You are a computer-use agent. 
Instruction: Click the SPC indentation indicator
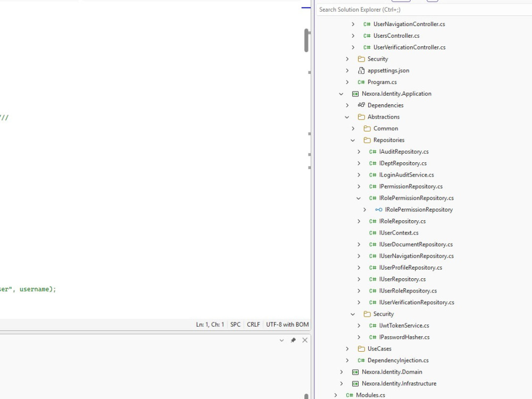pos(235,325)
